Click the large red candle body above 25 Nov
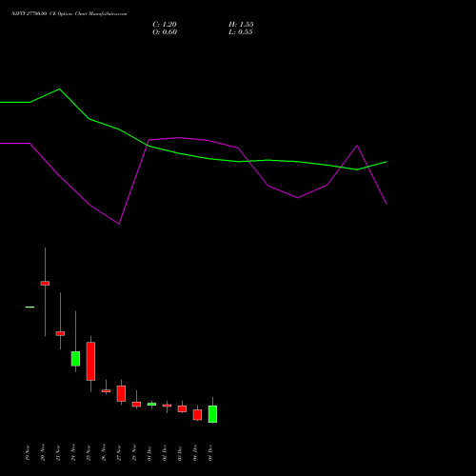Image resolution: width=476 pixels, height=476 pixels. (x=90, y=361)
